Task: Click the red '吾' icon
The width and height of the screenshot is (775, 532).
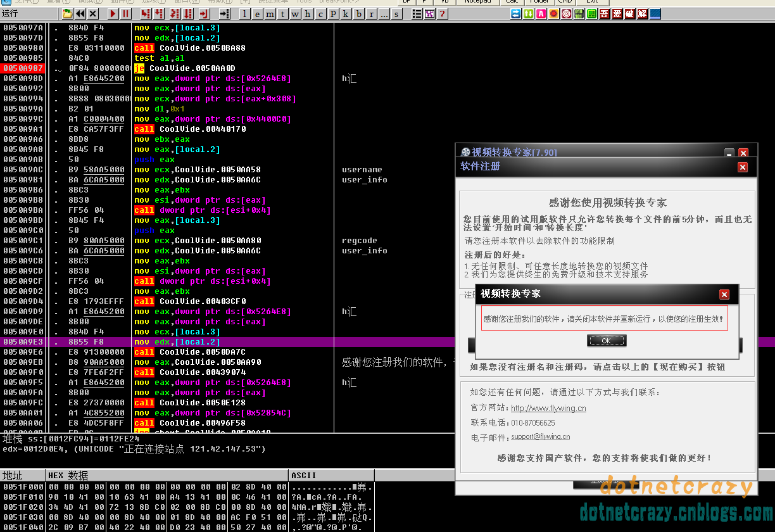Action: pyautogui.click(x=604, y=13)
